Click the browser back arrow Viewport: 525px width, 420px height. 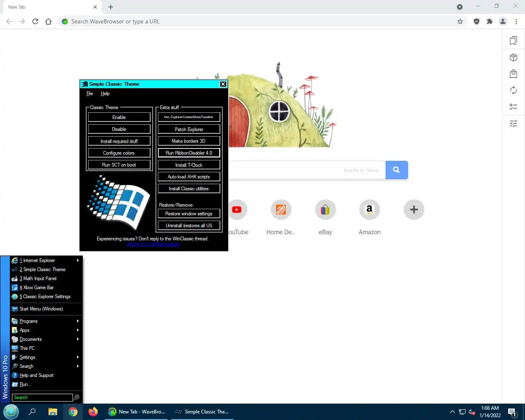9,21
